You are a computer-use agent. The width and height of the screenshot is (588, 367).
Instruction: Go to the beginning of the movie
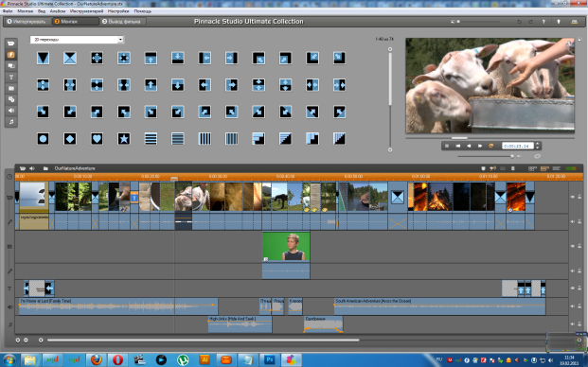pyautogui.click(x=458, y=146)
